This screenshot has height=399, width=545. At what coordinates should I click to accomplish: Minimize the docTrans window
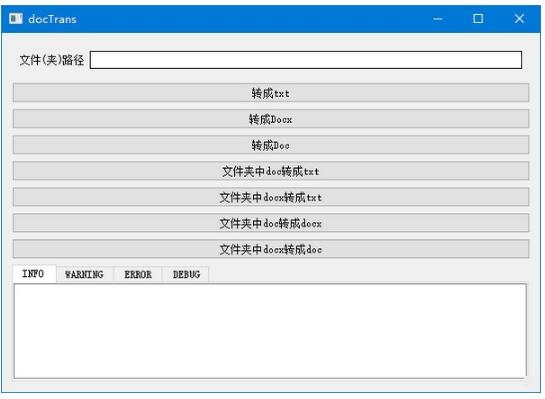point(438,19)
